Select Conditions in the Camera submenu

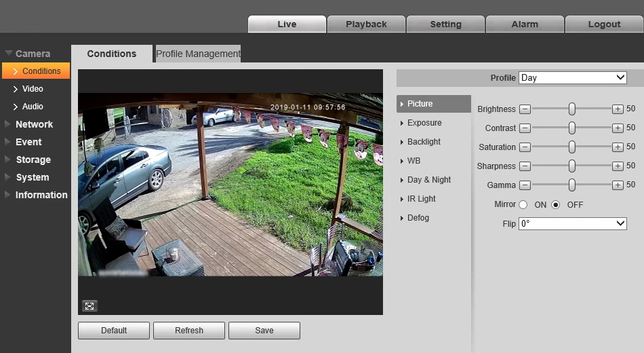pos(36,71)
